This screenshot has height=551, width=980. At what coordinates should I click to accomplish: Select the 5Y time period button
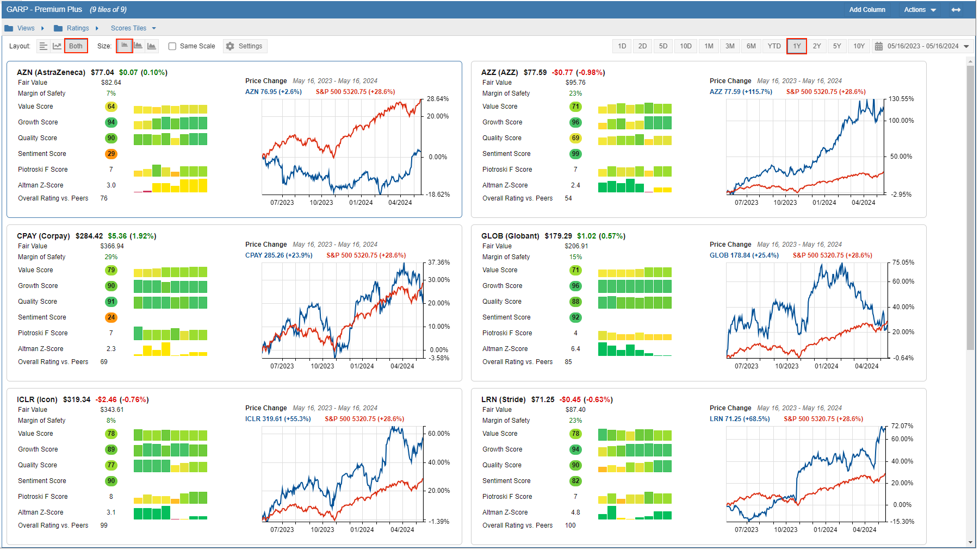pos(837,46)
